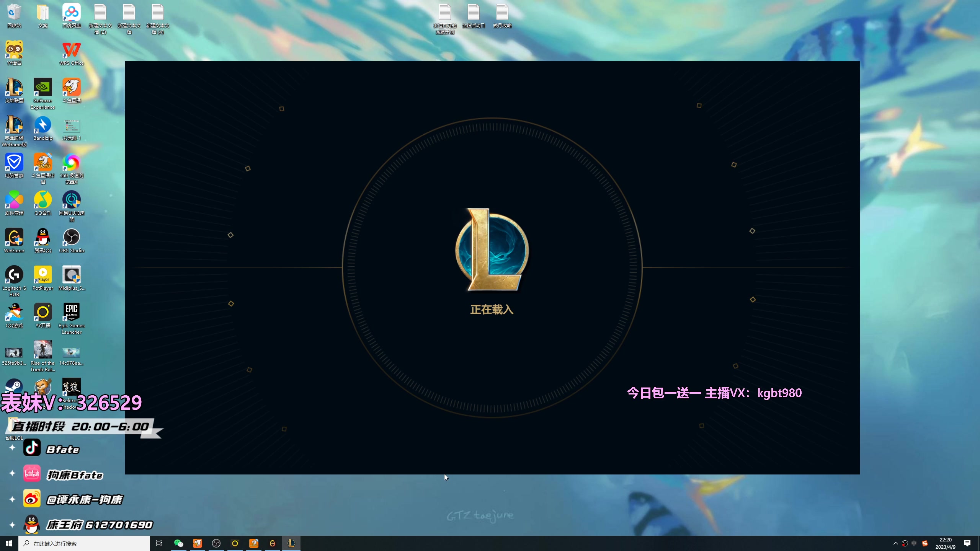Open Task View on the taskbar

click(159, 543)
